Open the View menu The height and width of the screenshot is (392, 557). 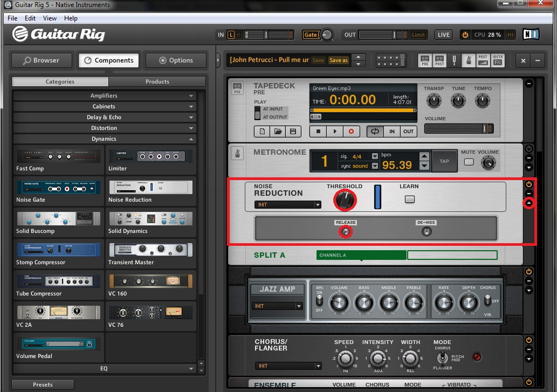pyautogui.click(x=50, y=18)
